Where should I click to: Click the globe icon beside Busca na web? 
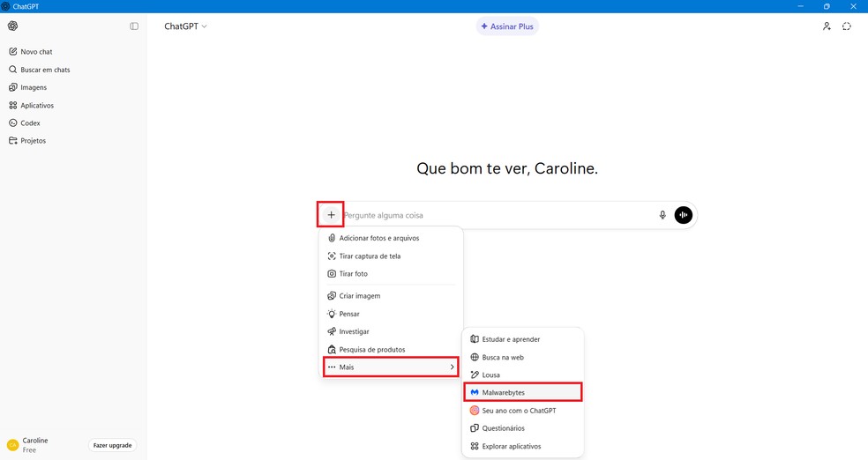(475, 357)
